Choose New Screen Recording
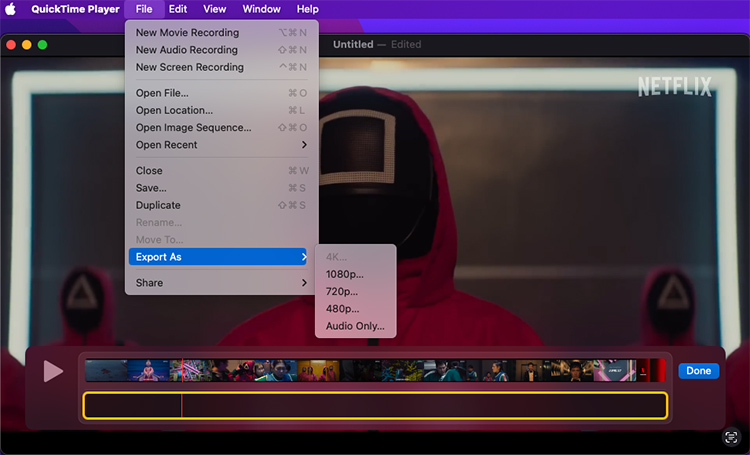The image size is (750, 455). [x=221, y=67]
